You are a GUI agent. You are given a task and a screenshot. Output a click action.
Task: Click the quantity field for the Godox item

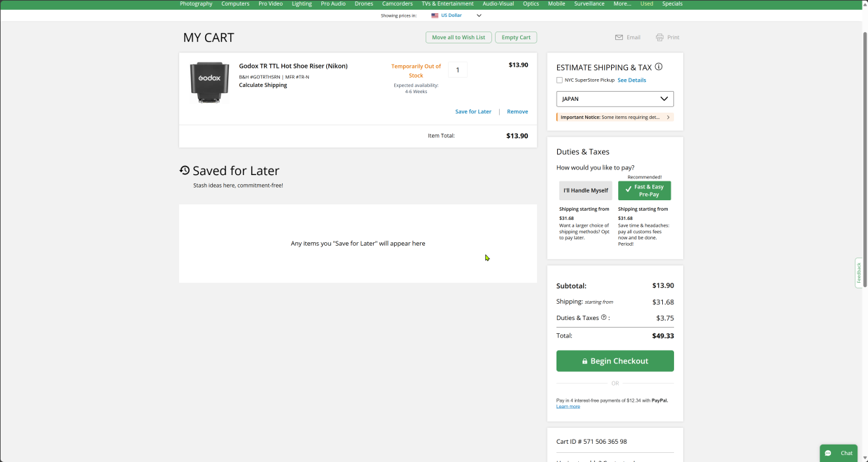[458, 70]
